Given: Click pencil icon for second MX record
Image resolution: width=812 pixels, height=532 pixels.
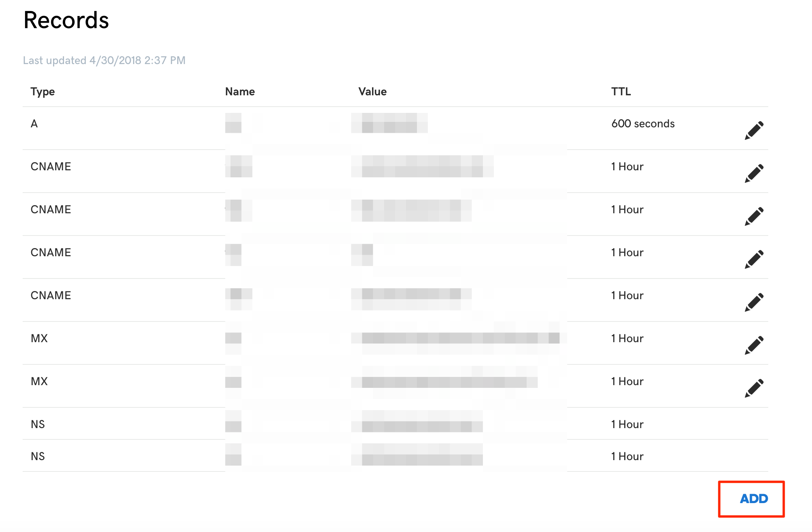Looking at the screenshot, I should coord(754,388).
